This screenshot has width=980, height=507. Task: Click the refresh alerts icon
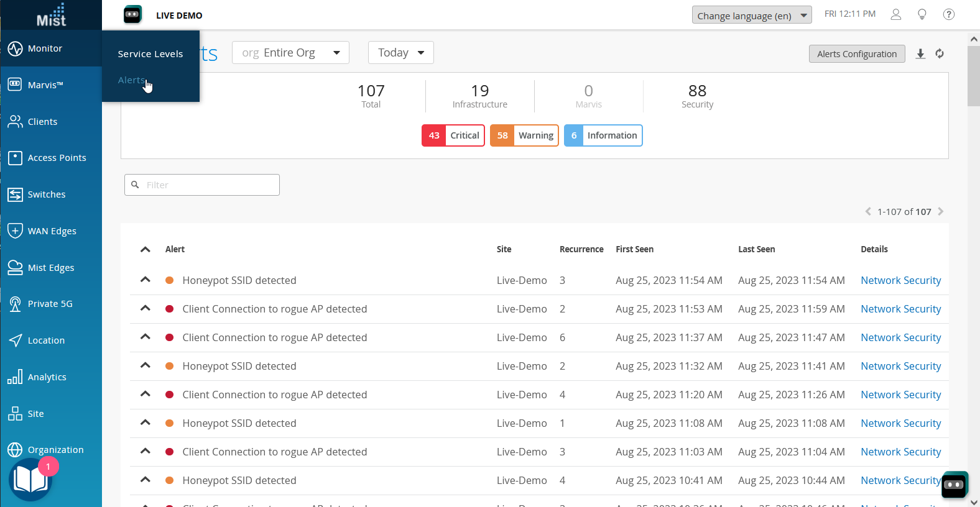[940, 54]
